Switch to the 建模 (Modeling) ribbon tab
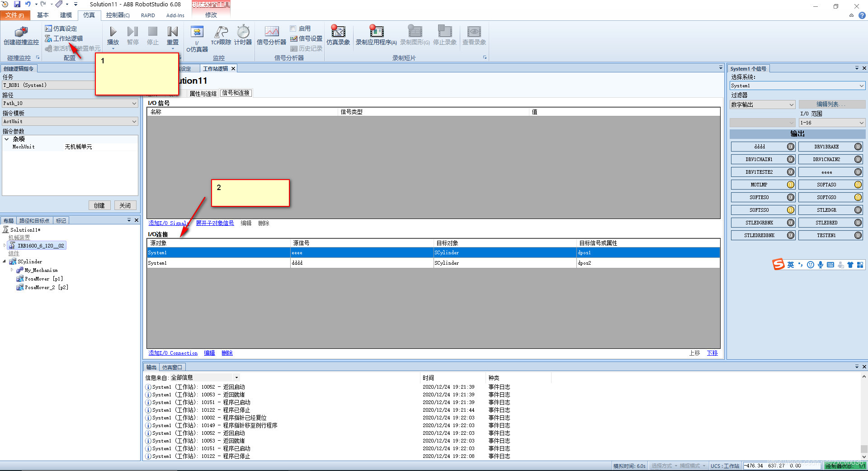The height and width of the screenshot is (471, 868). 66,15
